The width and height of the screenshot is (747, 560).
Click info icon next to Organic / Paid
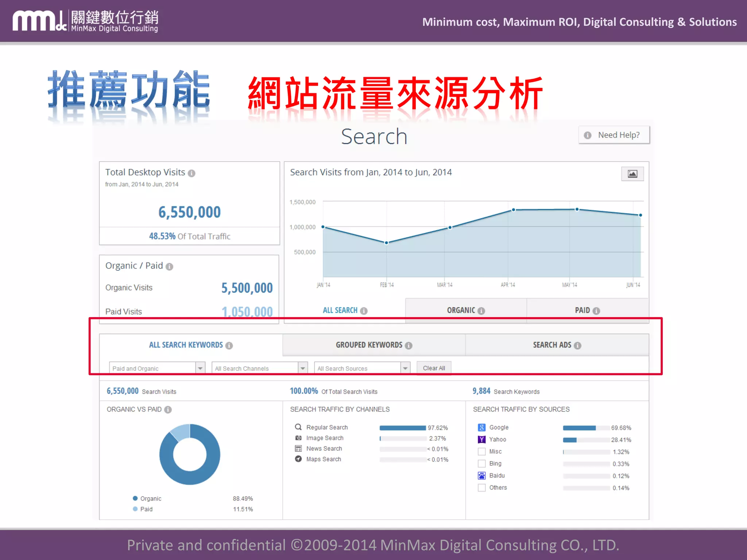[x=169, y=267]
